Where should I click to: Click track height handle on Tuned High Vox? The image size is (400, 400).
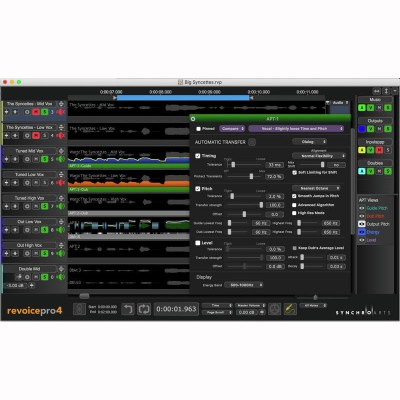61,198
